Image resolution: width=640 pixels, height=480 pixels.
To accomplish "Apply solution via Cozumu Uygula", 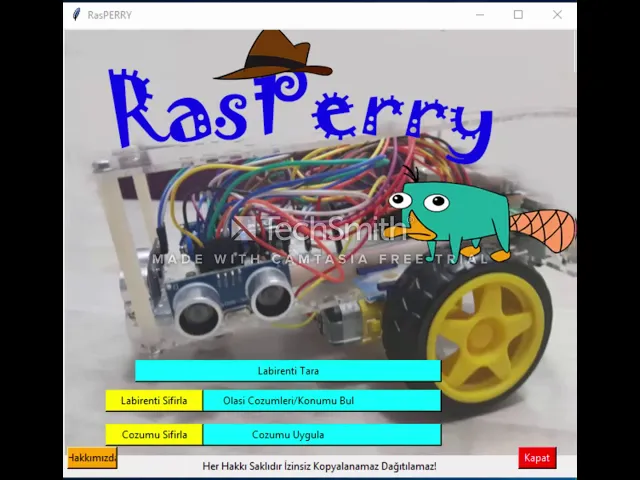I will pos(322,434).
